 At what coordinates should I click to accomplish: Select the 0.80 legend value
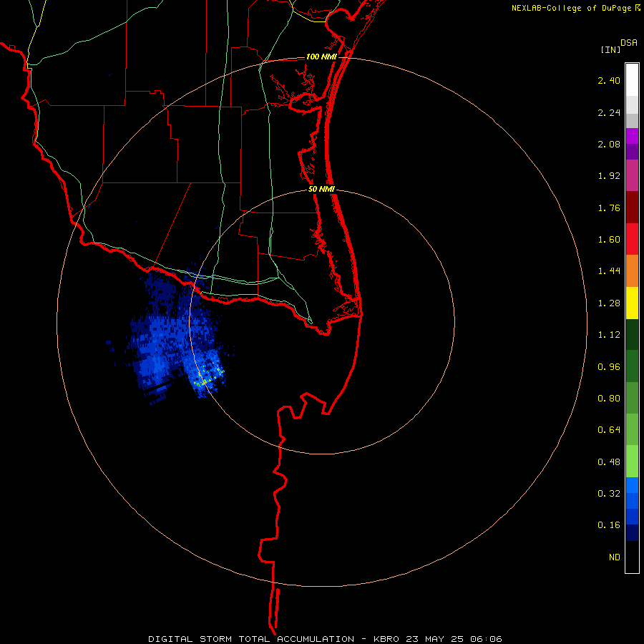[609, 399]
